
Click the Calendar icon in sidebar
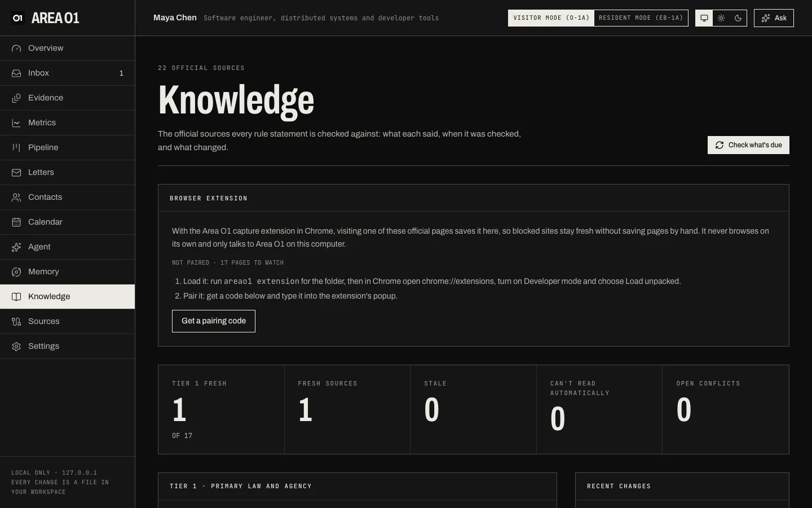pyautogui.click(x=16, y=222)
